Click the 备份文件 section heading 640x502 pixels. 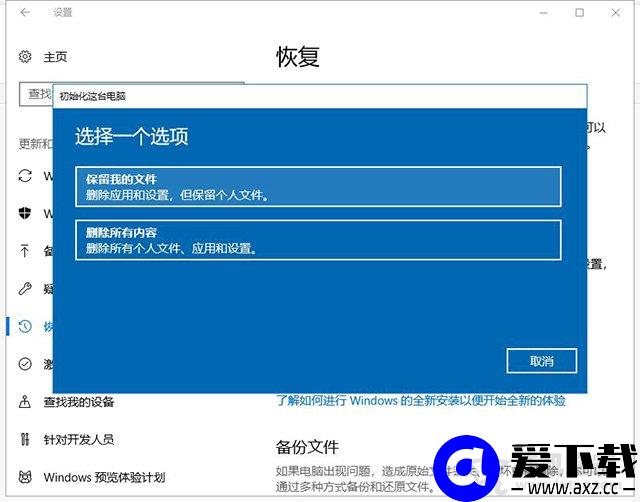tap(307, 447)
